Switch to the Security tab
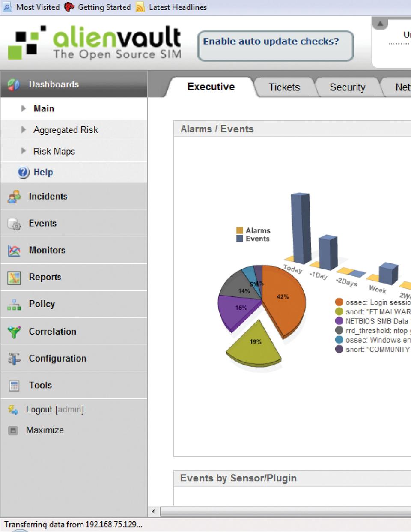Screen dimensions: 411x532 point(347,87)
